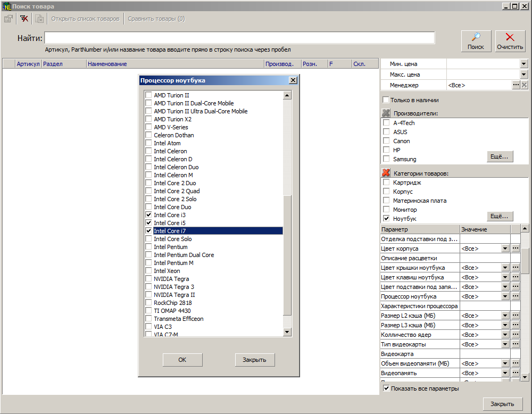Run search with the magnifier Поиск button
Viewport: 532px width, 414px height.
point(476,41)
